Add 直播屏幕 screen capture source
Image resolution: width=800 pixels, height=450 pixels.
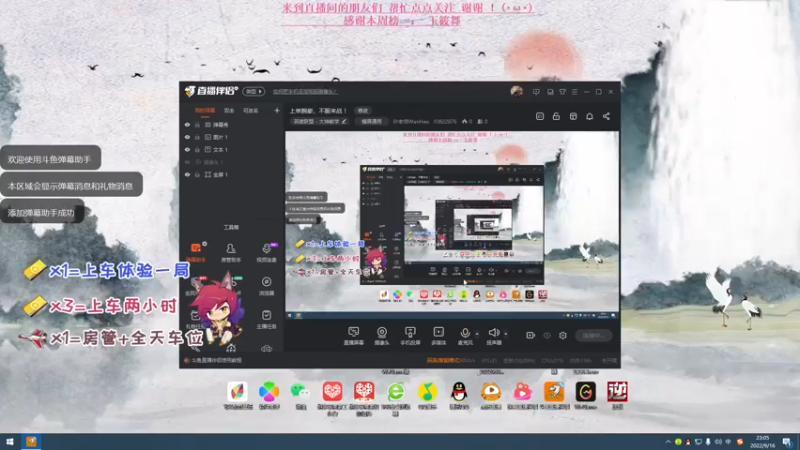click(x=353, y=336)
